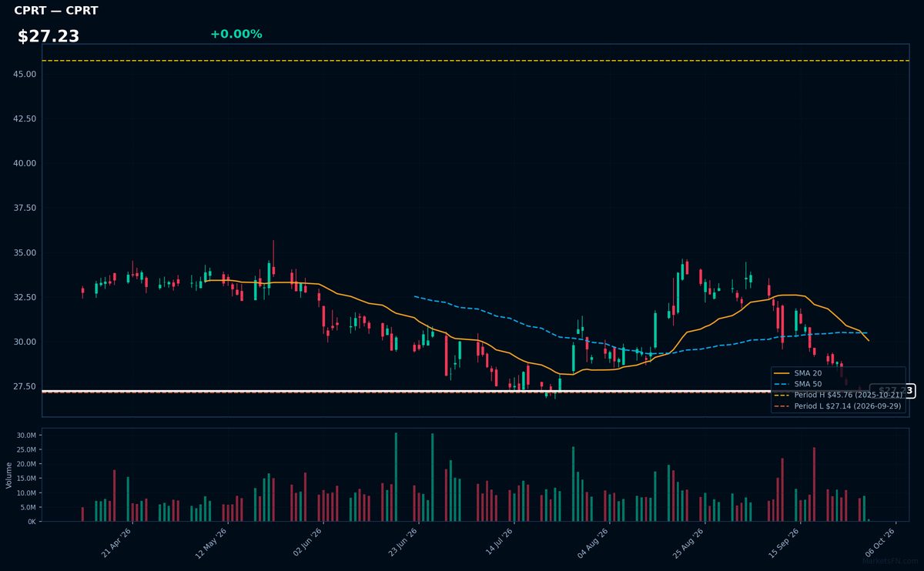Click the "30.0M" volume axis label
Viewport: 924px width, 571px height.
click(x=27, y=436)
